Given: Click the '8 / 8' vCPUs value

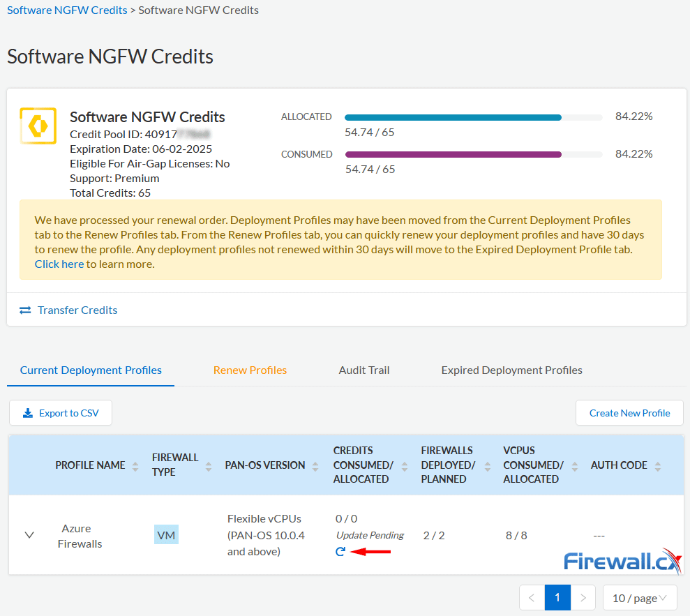Looking at the screenshot, I should tap(516, 536).
